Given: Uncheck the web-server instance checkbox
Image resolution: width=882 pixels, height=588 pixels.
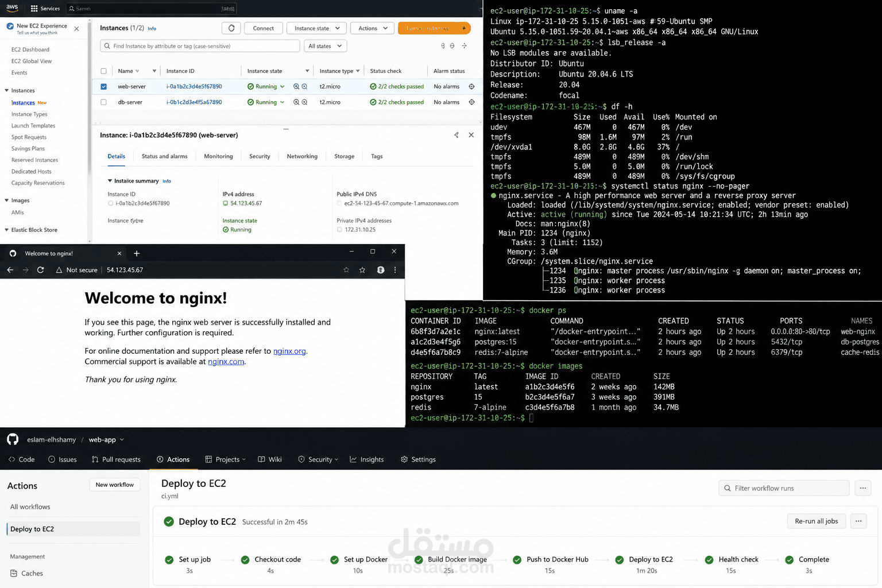Looking at the screenshot, I should coord(103,87).
